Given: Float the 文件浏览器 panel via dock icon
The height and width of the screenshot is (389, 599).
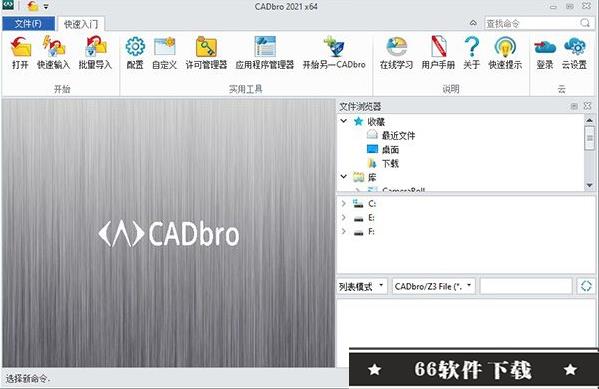Looking at the screenshot, I should coord(574,106).
